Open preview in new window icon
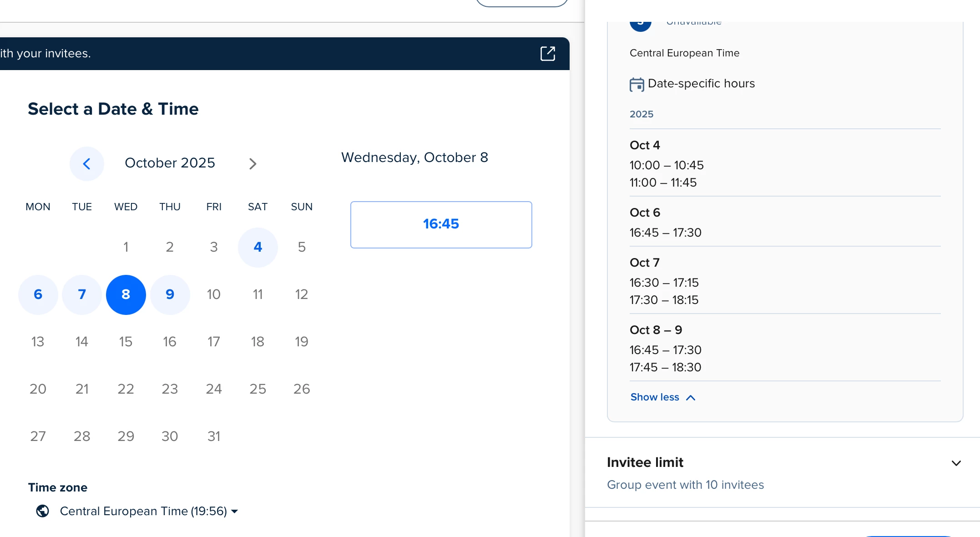 tap(547, 53)
